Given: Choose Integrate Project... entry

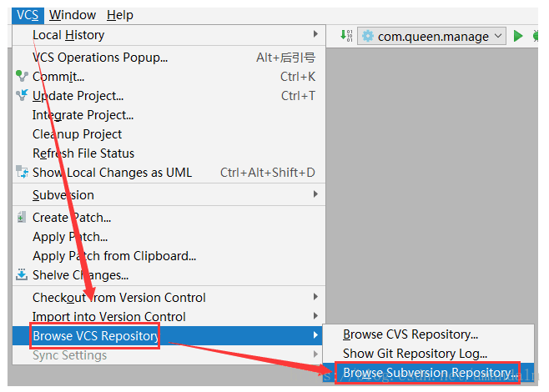Looking at the screenshot, I should tap(169, 115).
